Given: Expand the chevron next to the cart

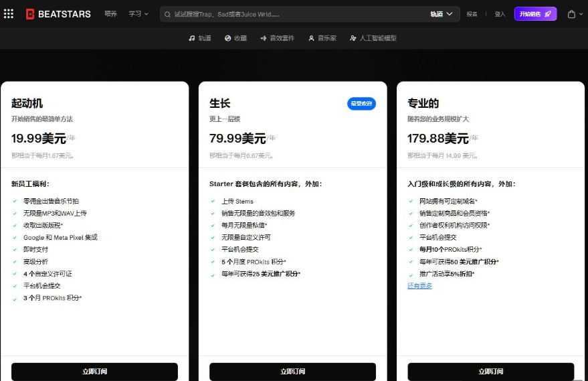Looking at the screenshot, I should click(x=581, y=14).
